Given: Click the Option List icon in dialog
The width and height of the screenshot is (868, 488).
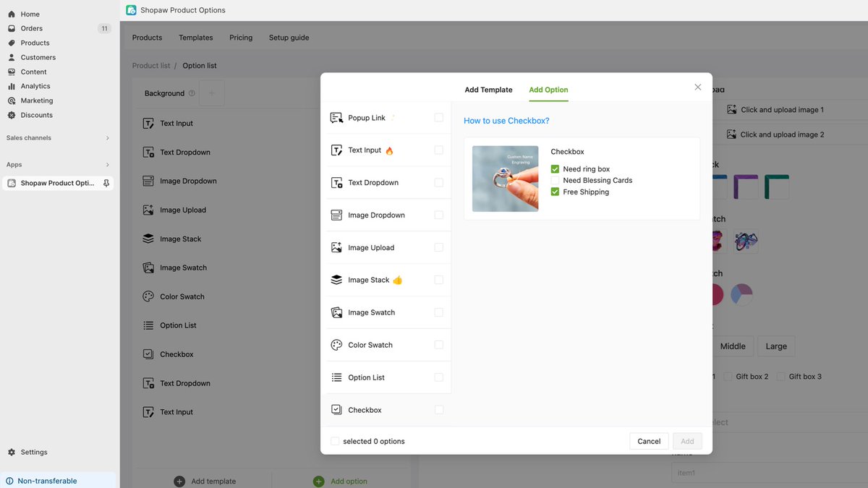Looking at the screenshot, I should [x=336, y=377].
